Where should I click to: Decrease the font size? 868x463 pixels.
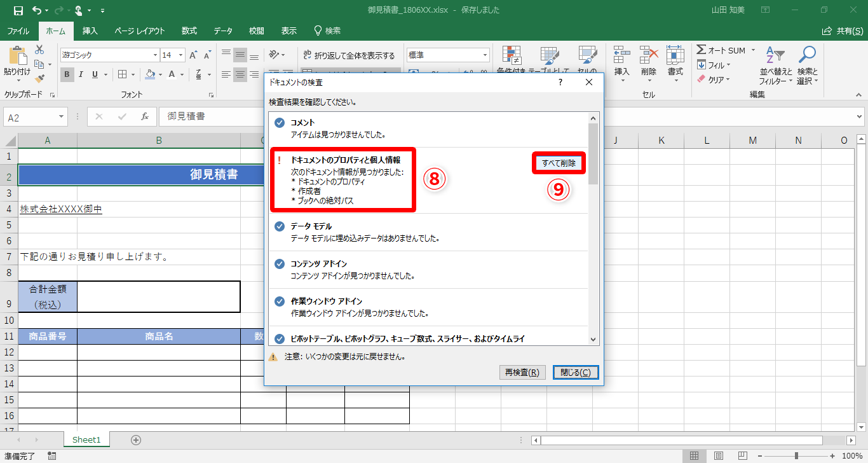click(x=208, y=55)
